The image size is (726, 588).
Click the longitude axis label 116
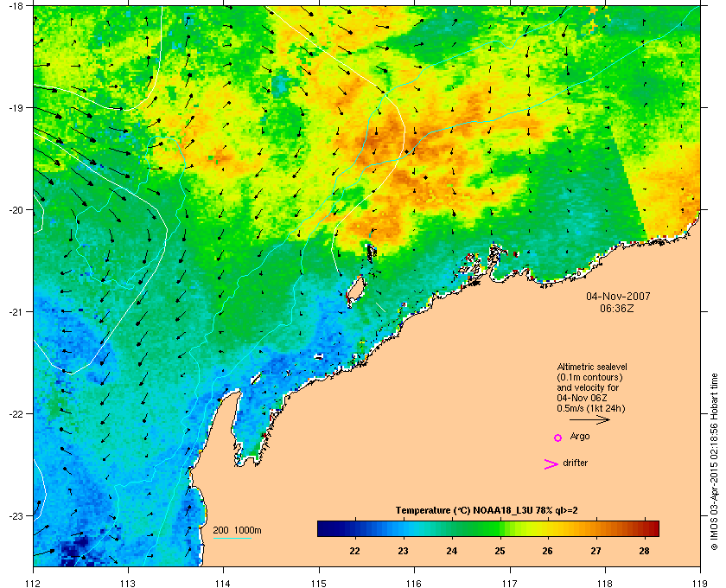point(414,583)
